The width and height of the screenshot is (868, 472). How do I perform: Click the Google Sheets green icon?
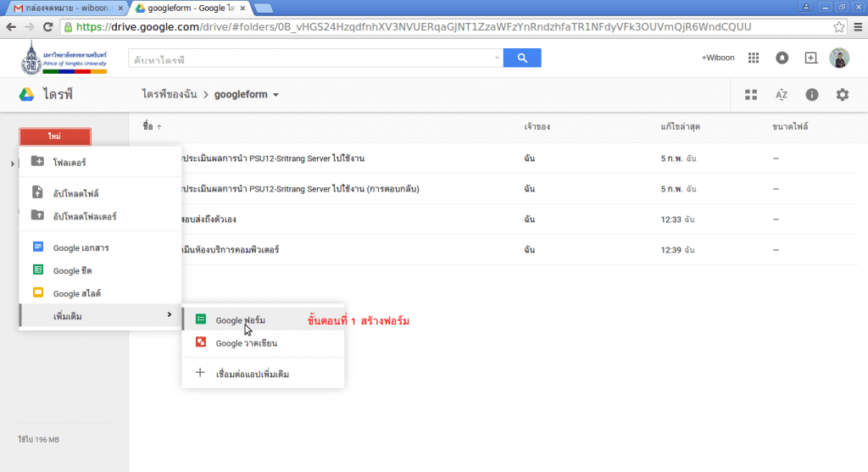coord(37,270)
